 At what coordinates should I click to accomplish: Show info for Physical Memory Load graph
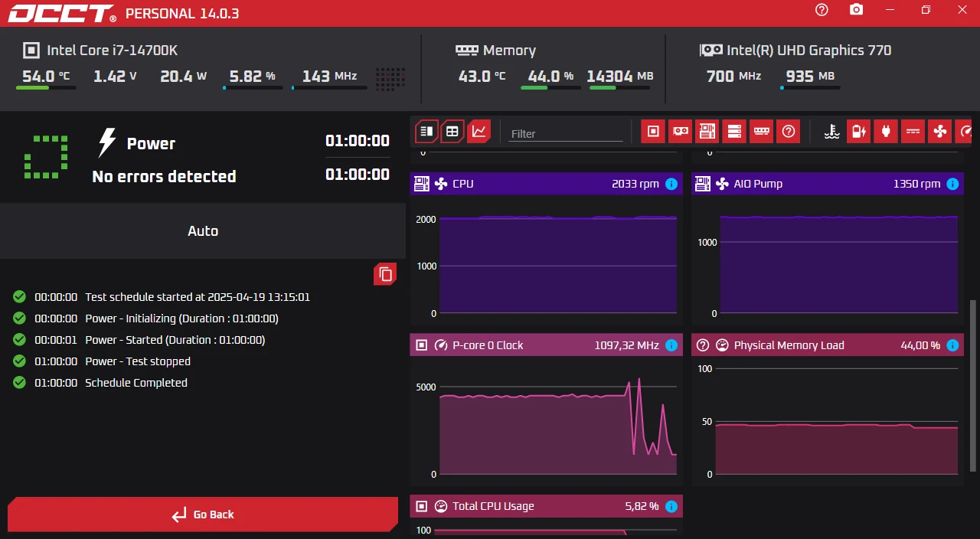pyautogui.click(x=952, y=345)
